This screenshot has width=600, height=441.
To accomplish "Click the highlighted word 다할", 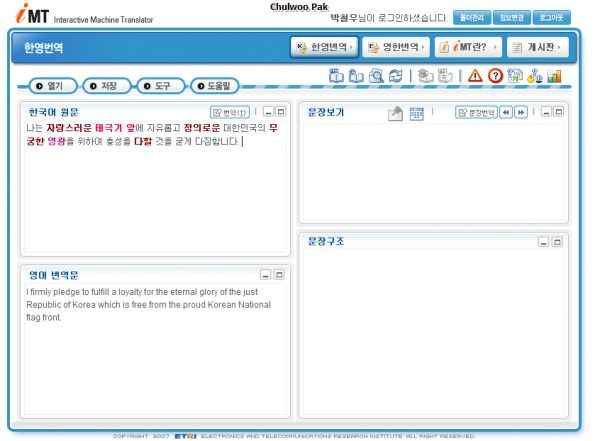I will point(143,141).
